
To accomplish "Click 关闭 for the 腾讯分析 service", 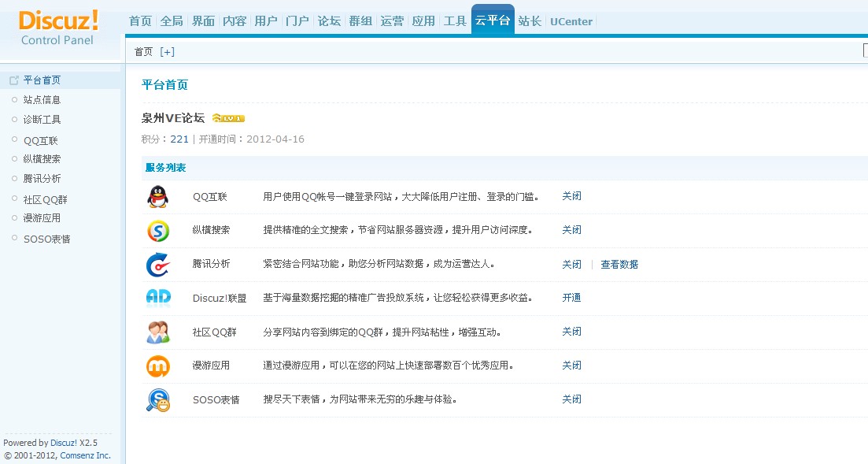I will pyautogui.click(x=572, y=265).
